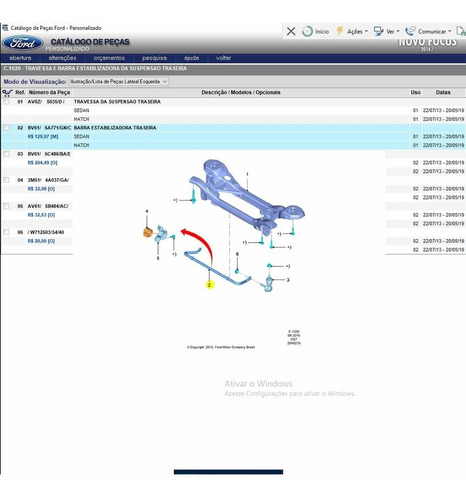Screen dimensions: 466x500
Task: Click the Descrição / Modelos / Opcionais header
Action: coord(241,92)
